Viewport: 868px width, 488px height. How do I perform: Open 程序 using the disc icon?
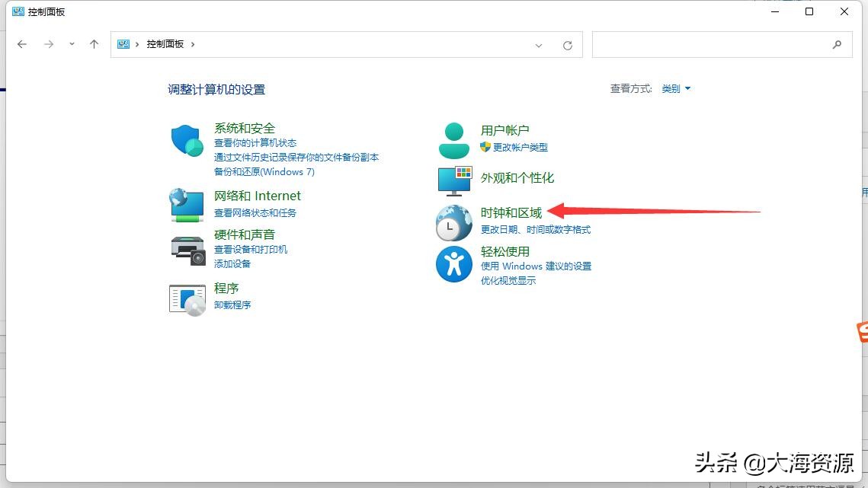click(187, 298)
